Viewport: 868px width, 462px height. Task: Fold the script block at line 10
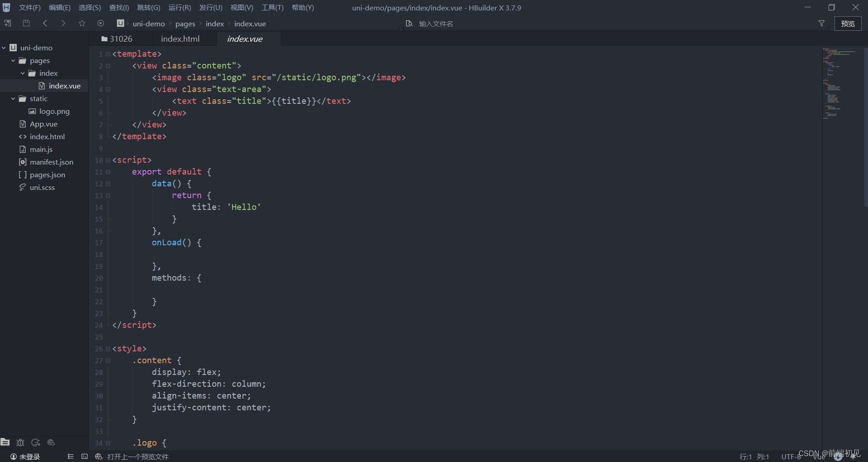coord(108,160)
